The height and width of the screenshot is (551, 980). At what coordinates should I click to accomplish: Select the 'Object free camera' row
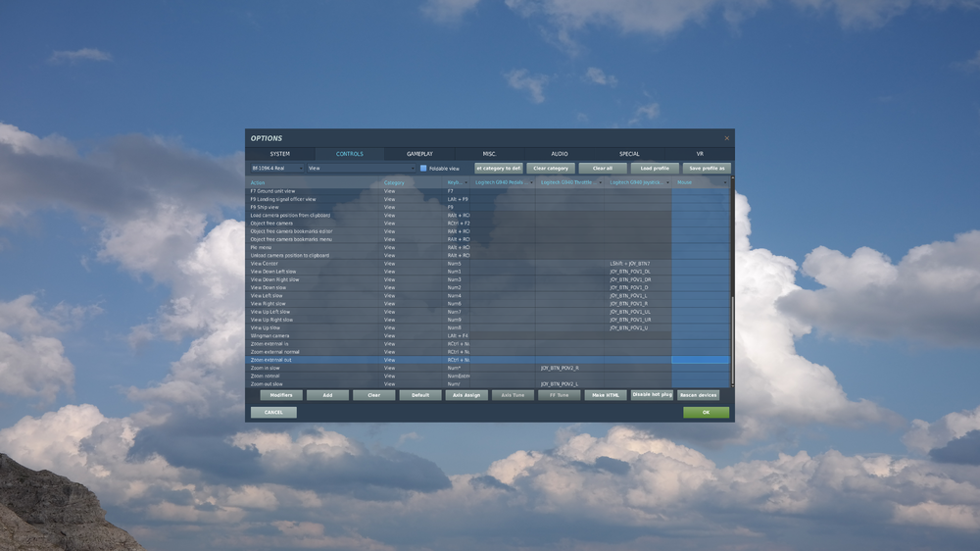point(488,224)
